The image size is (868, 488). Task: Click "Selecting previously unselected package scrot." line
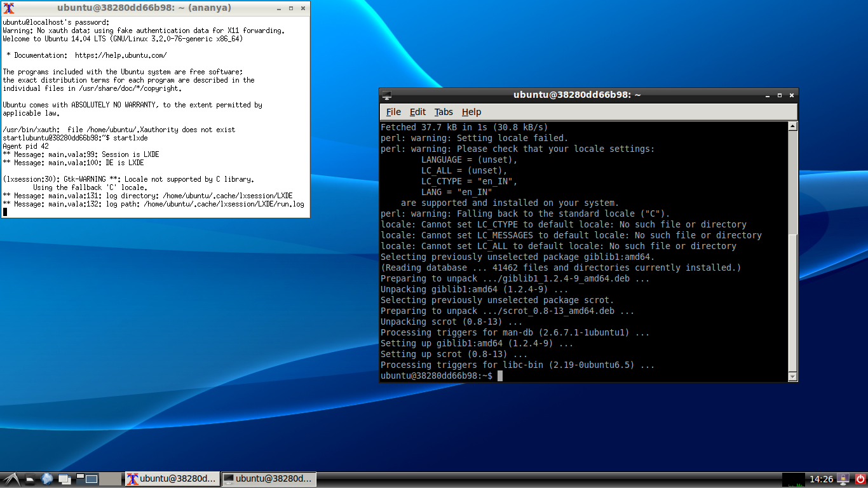pyautogui.click(x=497, y=300)
